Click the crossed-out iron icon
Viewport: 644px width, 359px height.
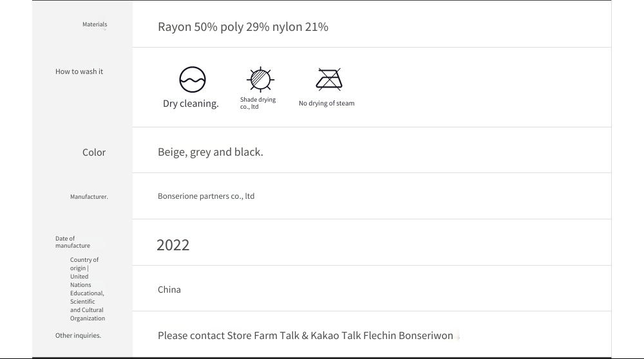(x=329, y=79)
